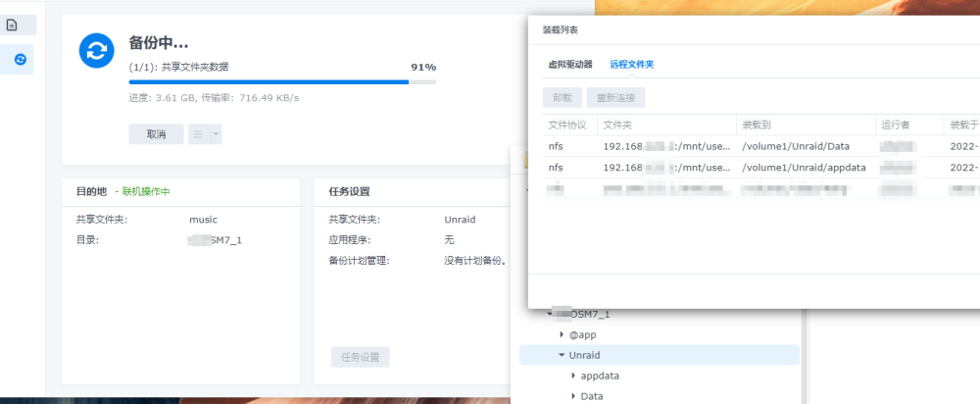Sort by the 文件协议 column header

pos(567,126)
